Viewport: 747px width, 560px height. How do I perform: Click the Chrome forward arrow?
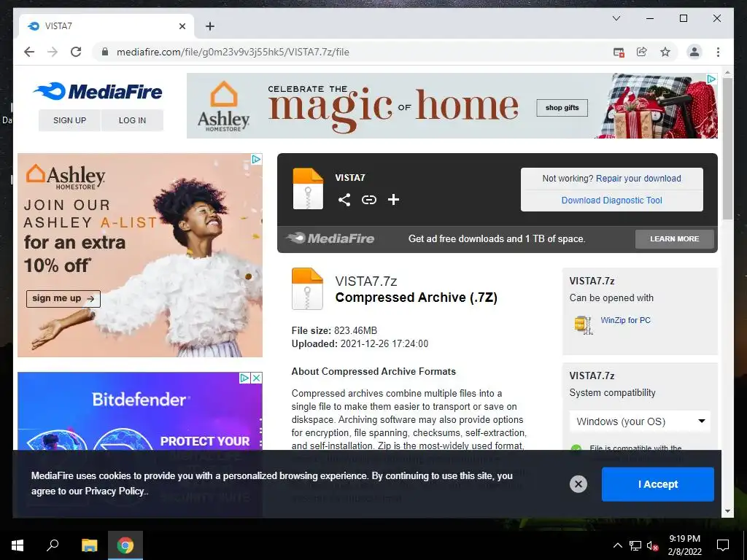pyautogui.click(x=53, y=52)
